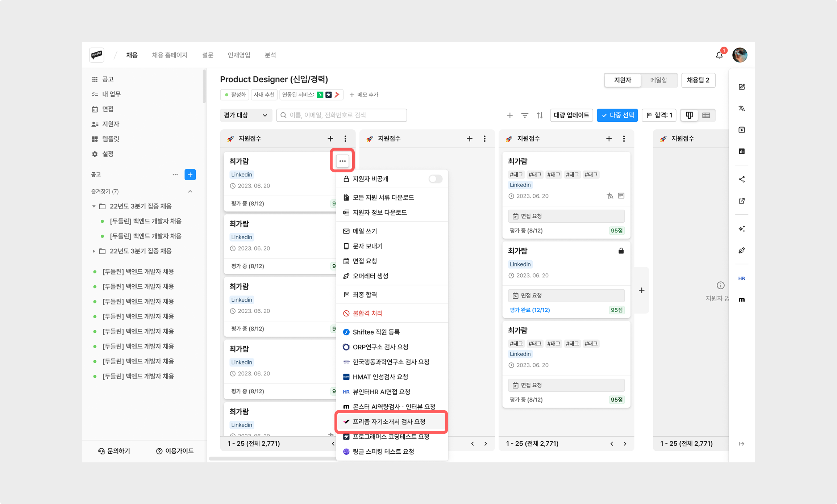
Task: Click the 대량 업데이트 button
Action: tap(571, 115)
